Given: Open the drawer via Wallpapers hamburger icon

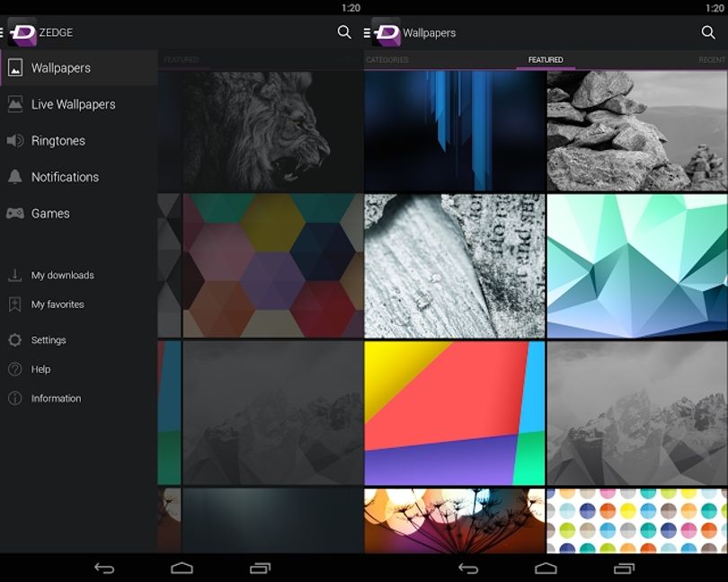Looking at the screenshot, I should click(x=368, y=32).
